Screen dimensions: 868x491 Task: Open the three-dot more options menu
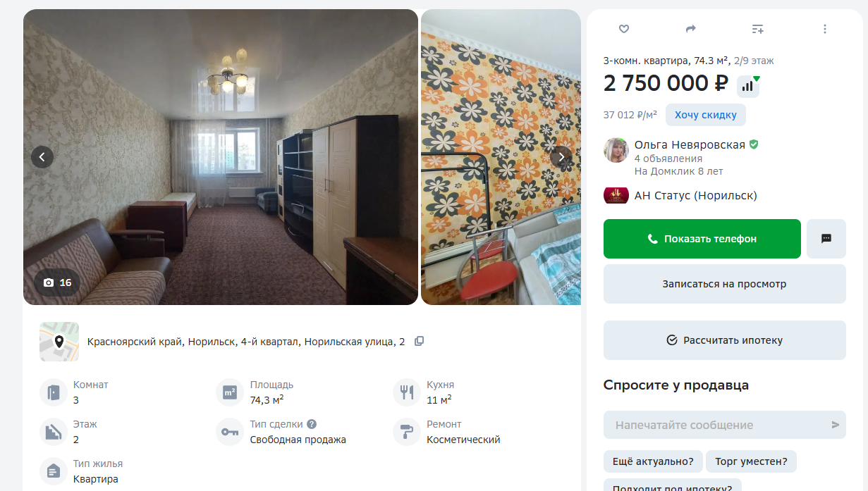point(824,29)
